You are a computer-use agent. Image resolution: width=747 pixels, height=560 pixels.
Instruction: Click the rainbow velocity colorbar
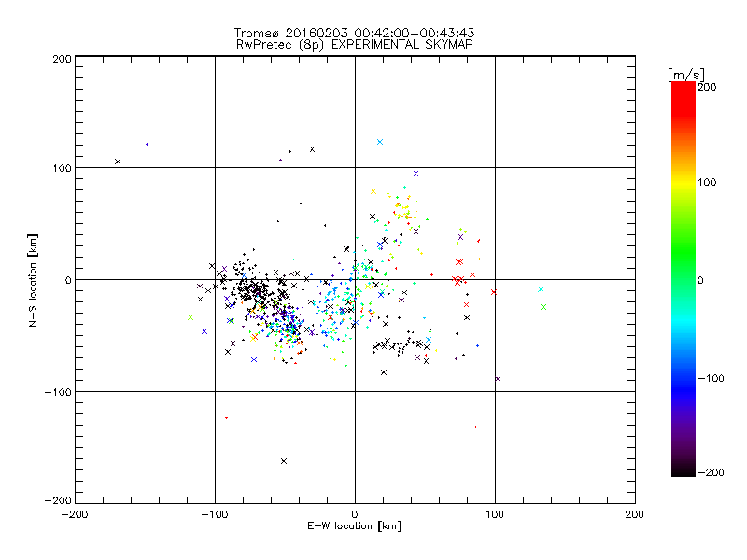(x=684, y=279)
